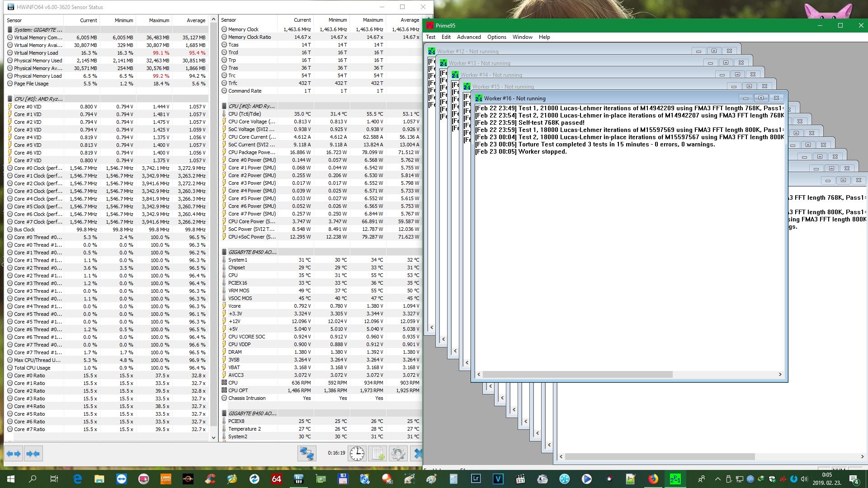Click HWiNFO logging start sheet icon
Image resolution: width=868 pixels, height=488 pixels.
[x=377, y=453]
